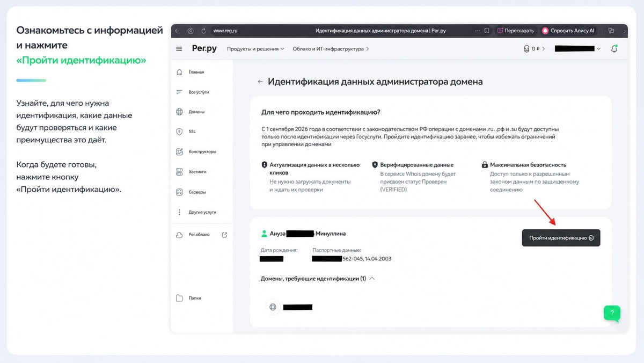Click the Yandex account icon in the browser bar
The height and width of the screenshot is (363, 644).
(191, 31)
